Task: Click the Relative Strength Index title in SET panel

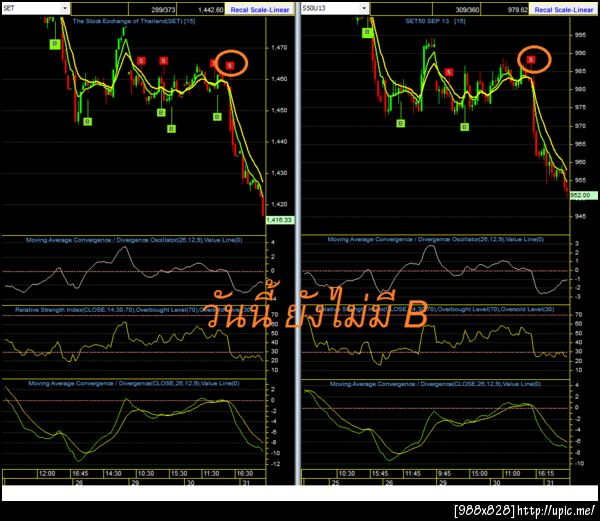Action: pyautogui.click(x=133, y=310)
